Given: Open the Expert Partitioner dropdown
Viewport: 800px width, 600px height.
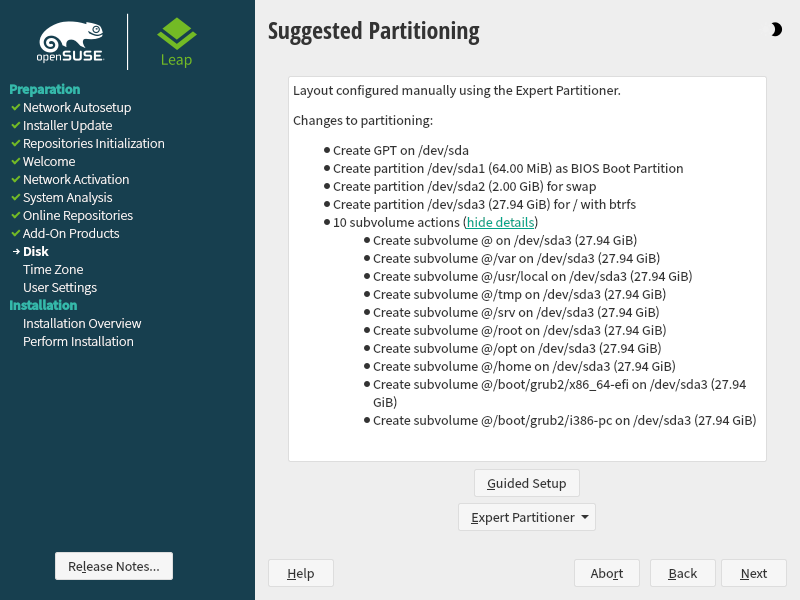Looking at the screenshot, I should (527, 517).
